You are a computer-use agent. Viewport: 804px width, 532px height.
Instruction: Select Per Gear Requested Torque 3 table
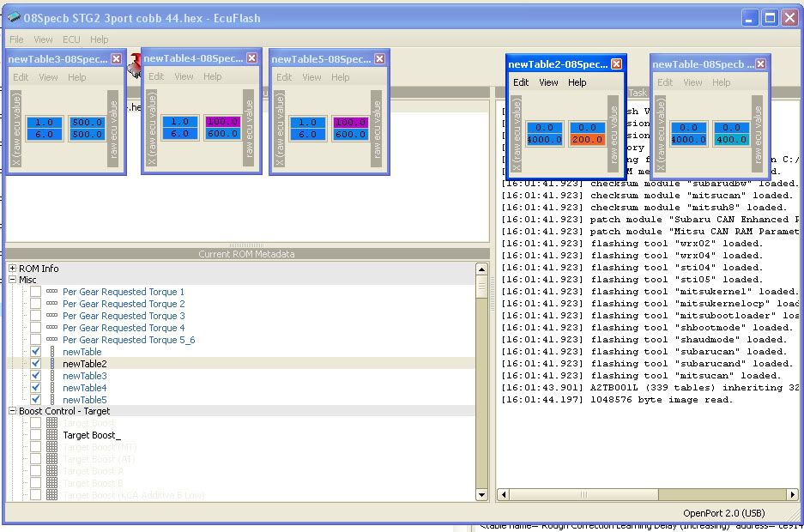point(124,316)
